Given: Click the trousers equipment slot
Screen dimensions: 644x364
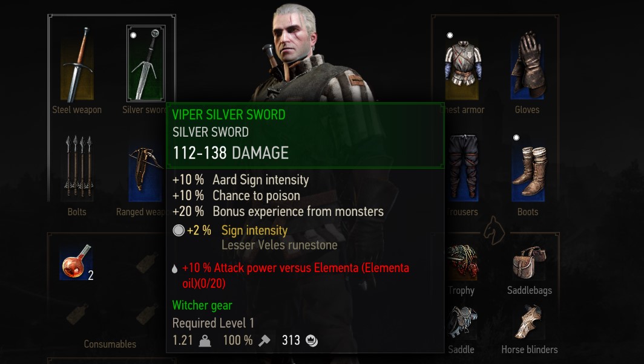Looking at the screenshot, I should (462, 168).
